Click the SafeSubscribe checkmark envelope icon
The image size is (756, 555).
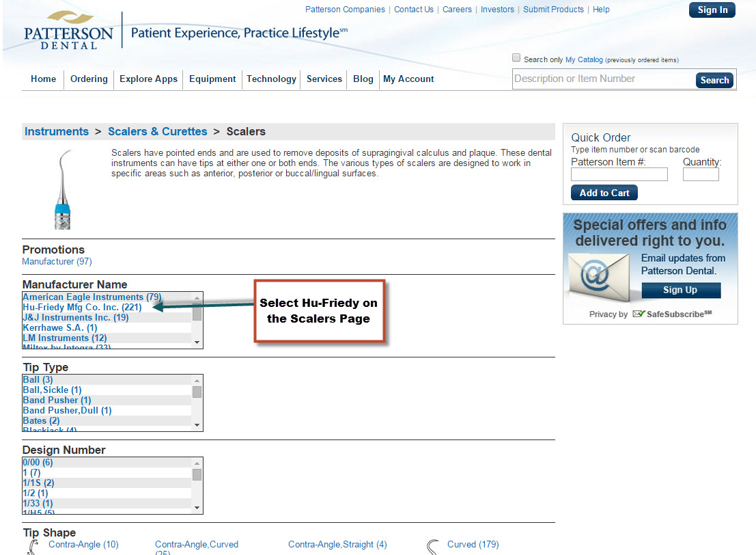point(639,314)
